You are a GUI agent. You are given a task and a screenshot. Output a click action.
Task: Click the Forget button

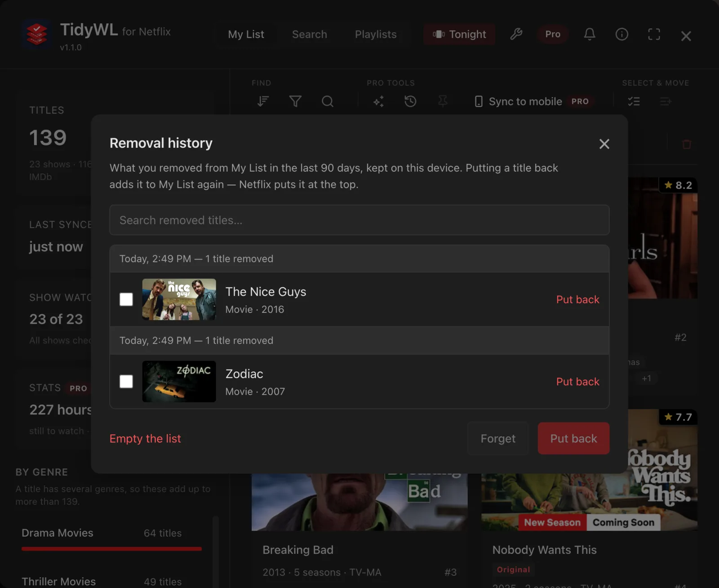coord(498,438)
